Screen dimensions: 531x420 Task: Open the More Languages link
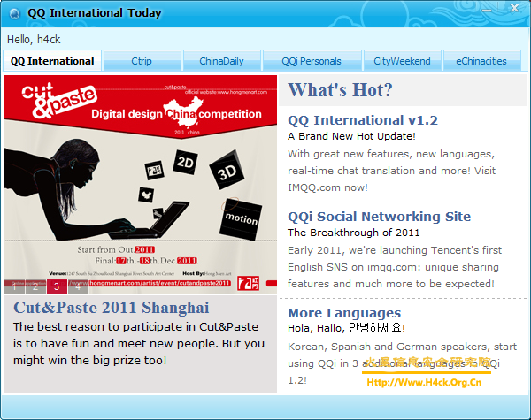pos(344,313)
